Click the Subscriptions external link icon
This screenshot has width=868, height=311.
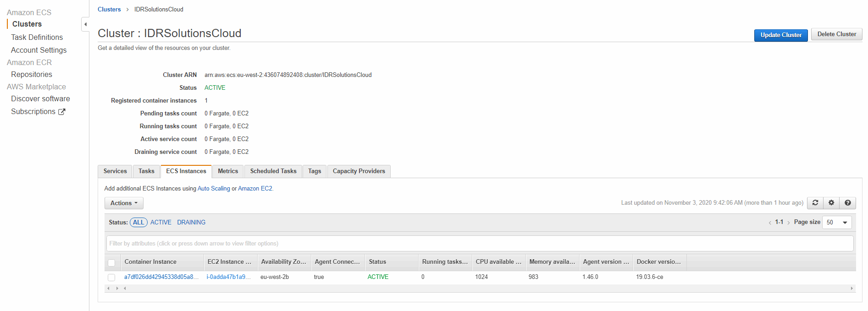coord(62,112)
